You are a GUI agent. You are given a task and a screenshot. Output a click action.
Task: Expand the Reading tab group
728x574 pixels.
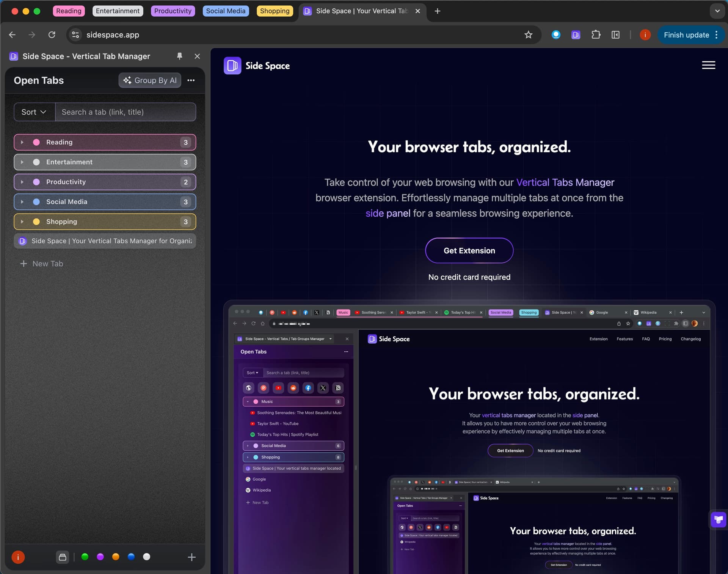click(22, 142)
